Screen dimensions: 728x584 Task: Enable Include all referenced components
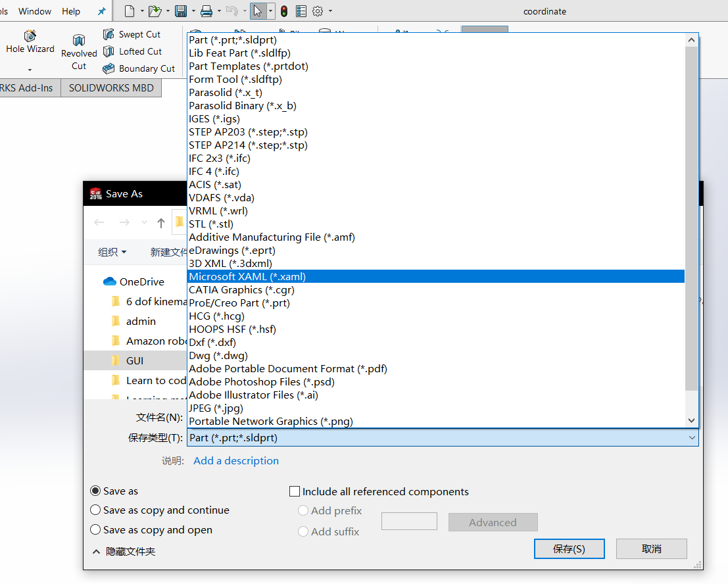tap(295, 491)
